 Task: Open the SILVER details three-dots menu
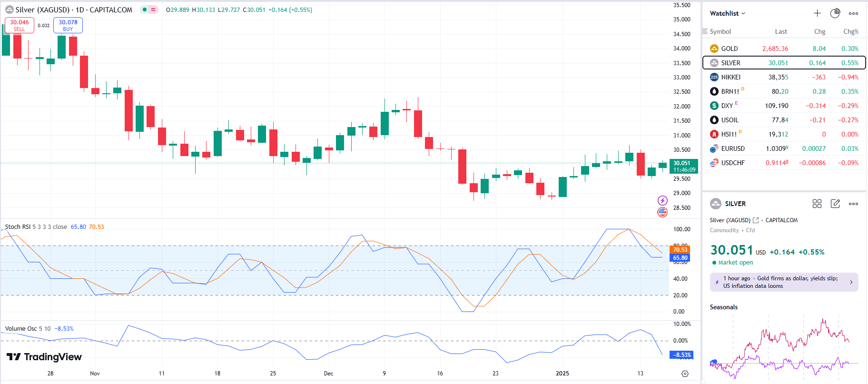click(853, 204)
